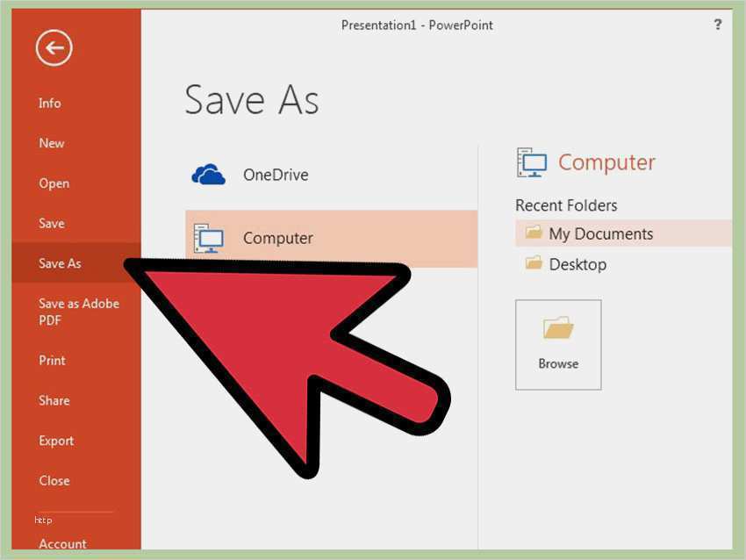Click the Computer icon in locations list
Viewport: 746px width, 560px height.
(208, 238)
